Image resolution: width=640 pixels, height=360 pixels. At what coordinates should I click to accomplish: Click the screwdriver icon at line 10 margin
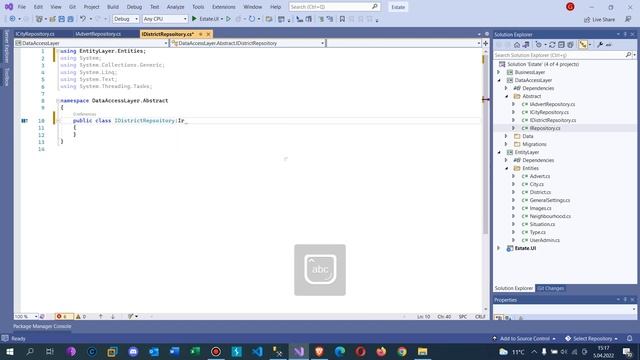pyautogui.click(x=24, y=121)
